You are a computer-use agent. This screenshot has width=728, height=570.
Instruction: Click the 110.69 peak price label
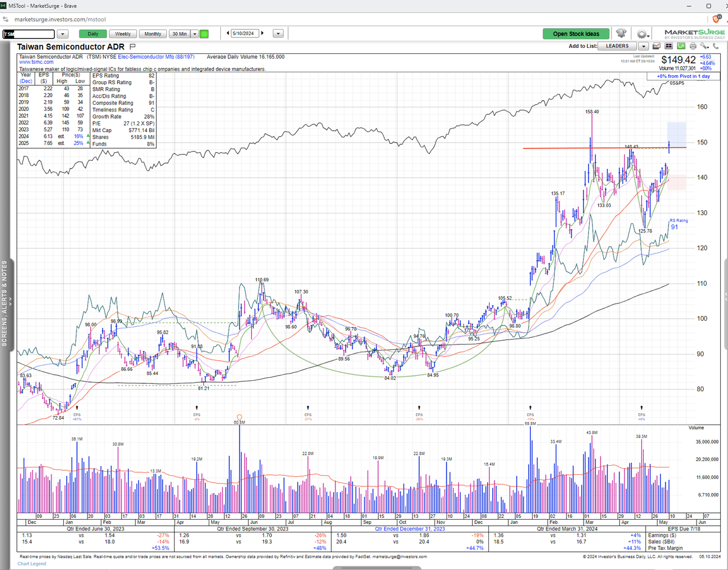261,280
